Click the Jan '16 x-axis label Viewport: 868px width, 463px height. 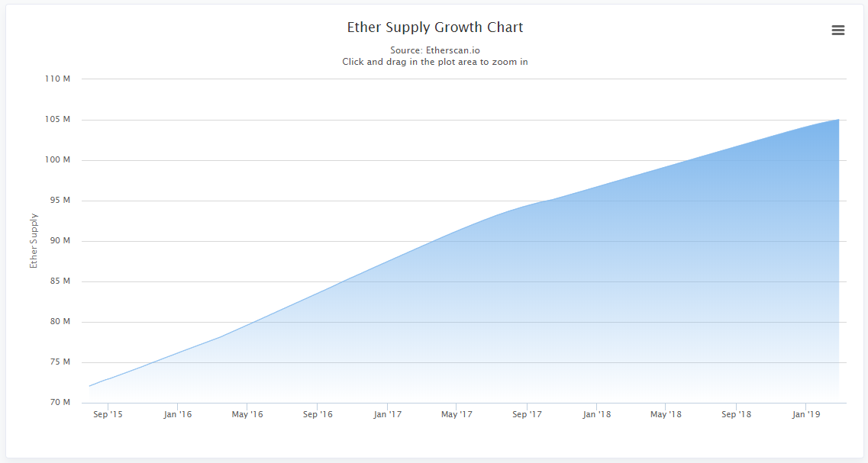coord(178,414)
